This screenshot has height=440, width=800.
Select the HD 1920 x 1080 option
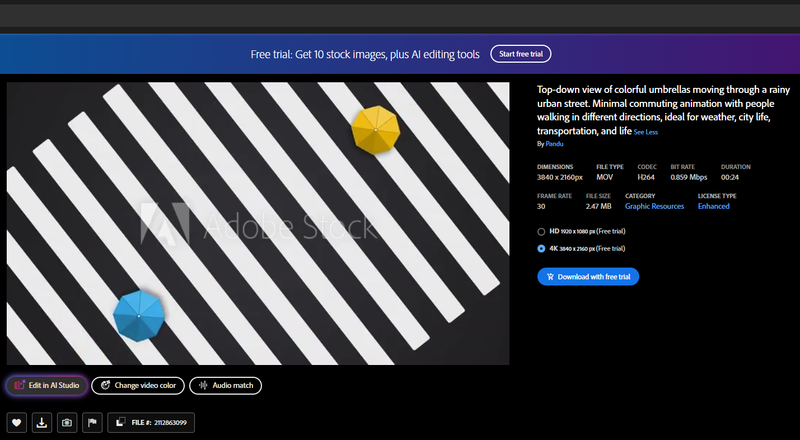[x=541, y=232]
